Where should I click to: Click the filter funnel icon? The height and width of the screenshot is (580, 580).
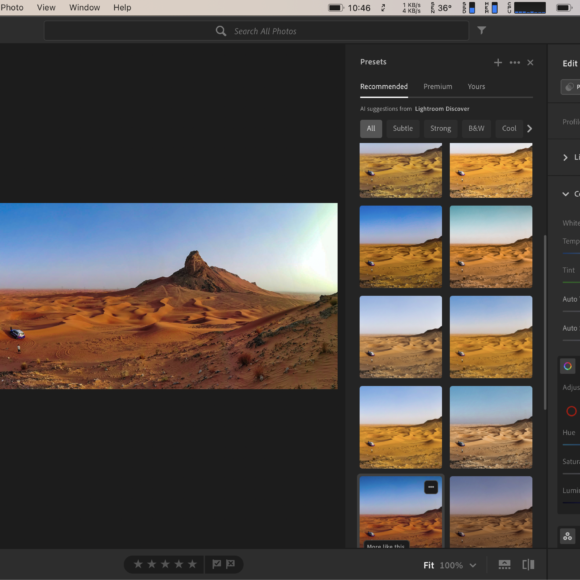point(481,30)
